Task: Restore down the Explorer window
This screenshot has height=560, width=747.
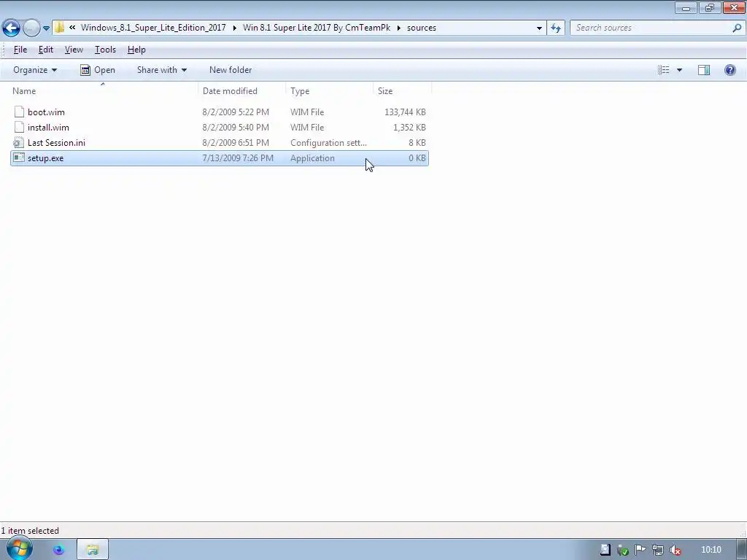Action: click(x=710, y=7)
